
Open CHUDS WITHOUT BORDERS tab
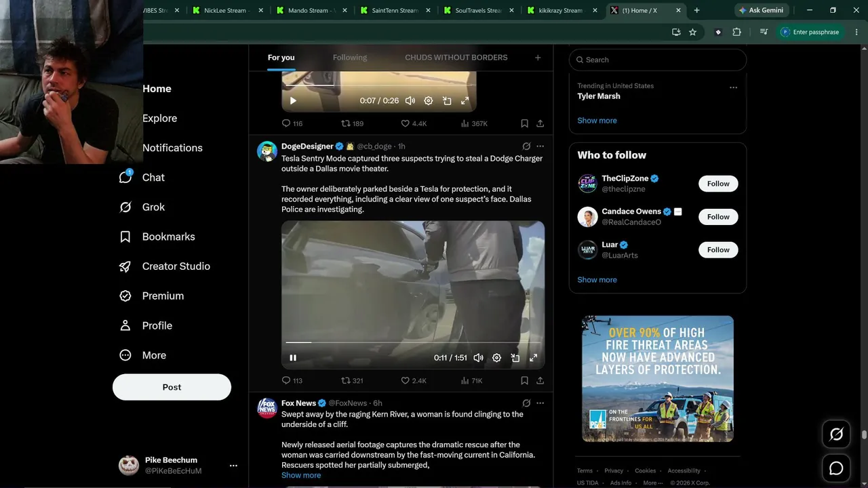click(x=456, y=58)
